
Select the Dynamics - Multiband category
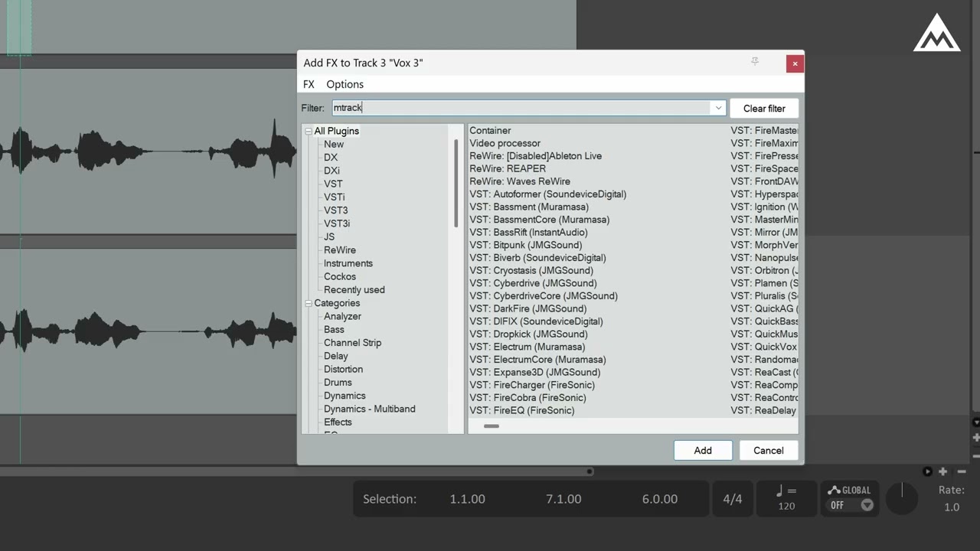pos(370,409)
